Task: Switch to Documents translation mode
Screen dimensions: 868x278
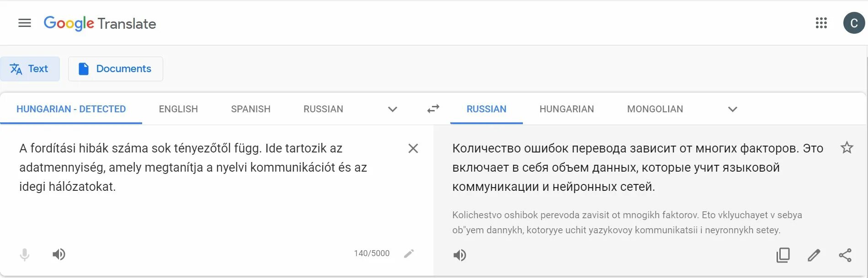Action: [116, 69]
